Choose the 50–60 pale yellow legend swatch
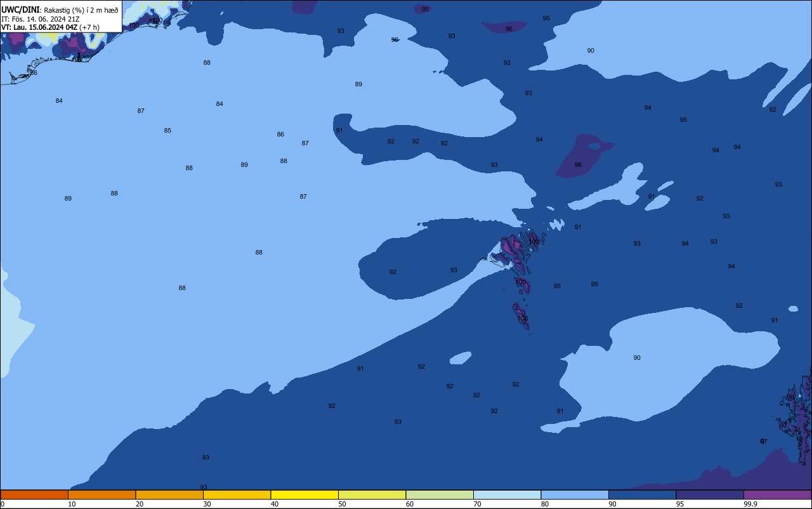Viewport: 812px width, 509px height. click(x=372, y=494)
